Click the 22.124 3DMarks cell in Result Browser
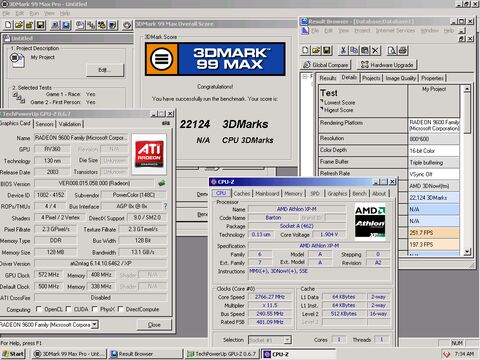Viewport: 480px width, 360px height. pos(434,198)
